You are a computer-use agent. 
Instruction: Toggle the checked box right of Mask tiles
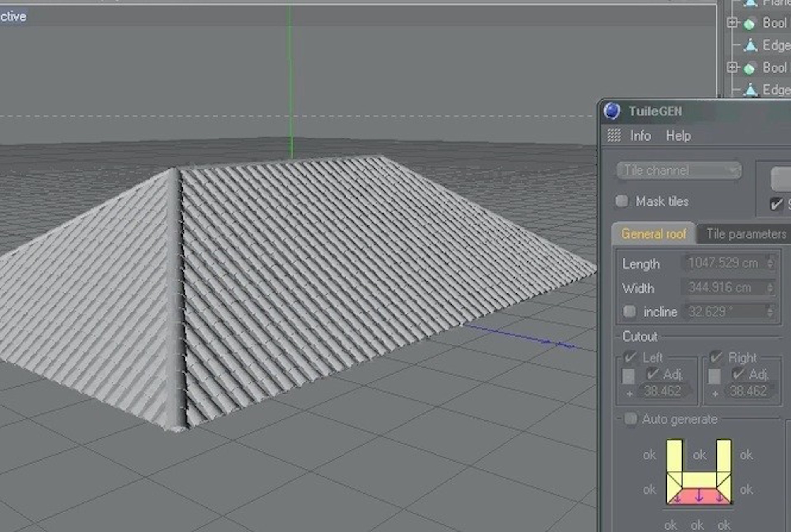click(776, 204)
